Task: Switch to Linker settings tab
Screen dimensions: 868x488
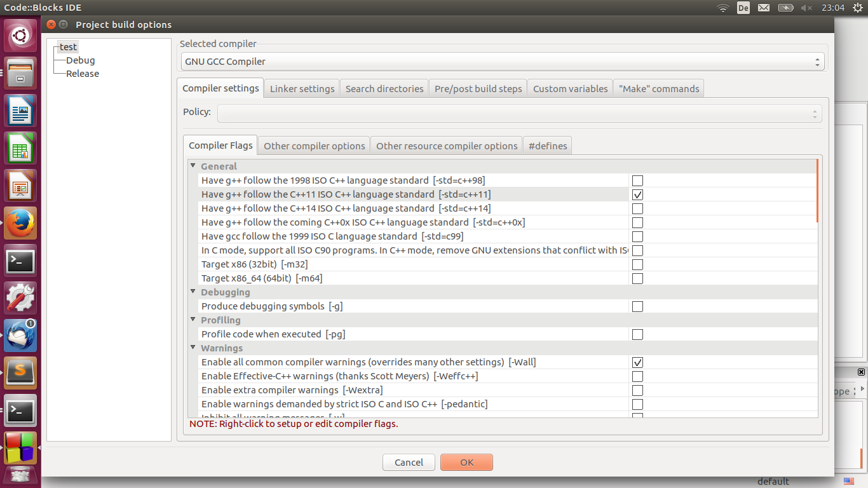Action: (x=302, y=89)
